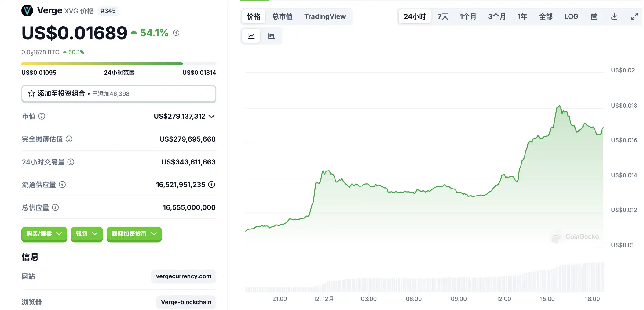Image resolution: width=644 pixels, height=310 pixels.
Task: Expand market cap value chevron
Action: pos(211,117)
